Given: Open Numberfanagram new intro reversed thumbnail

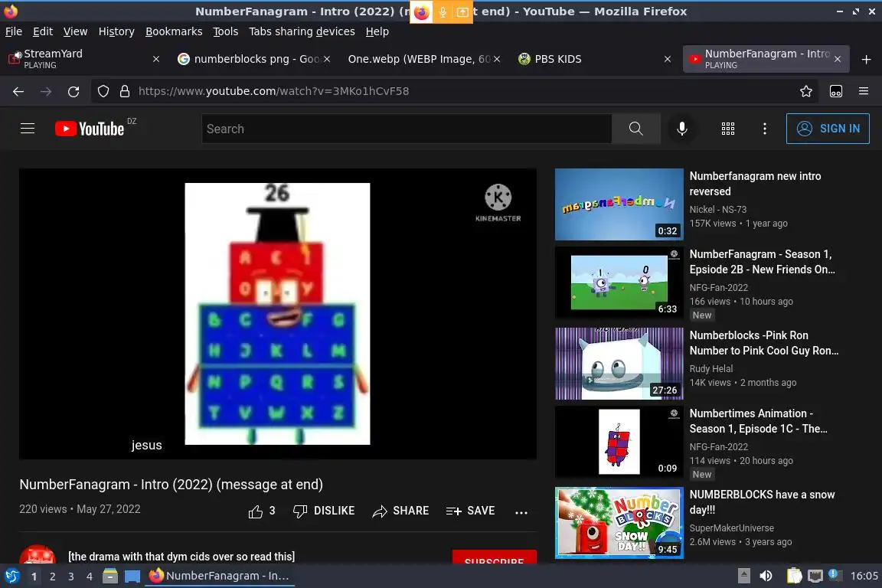Looking at the screenshot, I should 619,204.
